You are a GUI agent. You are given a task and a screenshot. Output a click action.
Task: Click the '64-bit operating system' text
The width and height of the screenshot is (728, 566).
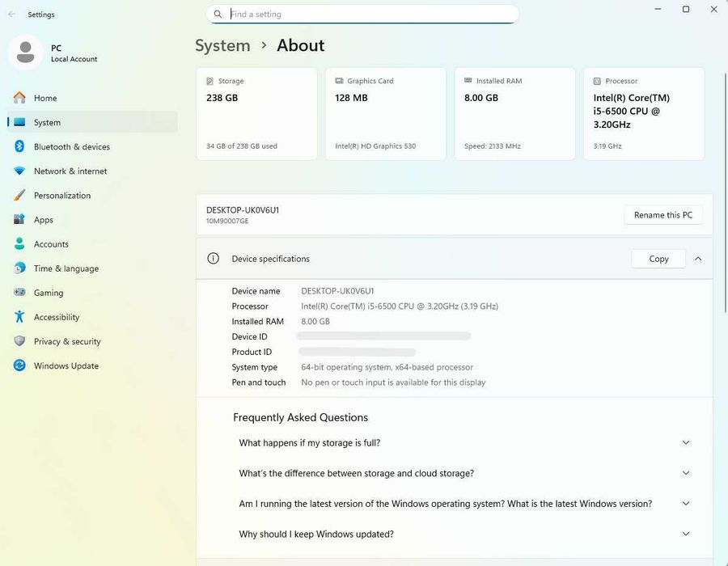click(387, 367)
